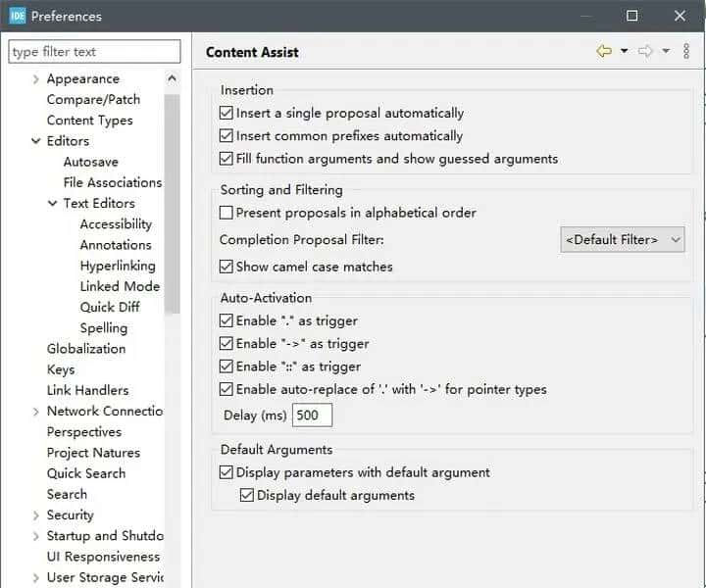The width and height of the screenshot is (706, 588).
Task: Click the back navigation arrow icon
Action: [x=604, y=52]
